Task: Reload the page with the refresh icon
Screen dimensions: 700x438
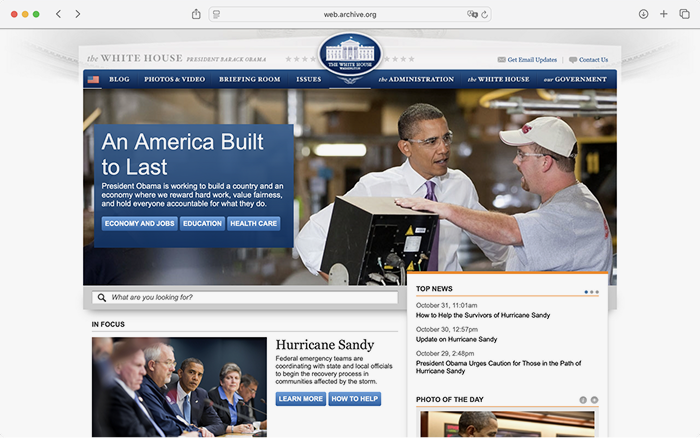Action: pos(484,14)
